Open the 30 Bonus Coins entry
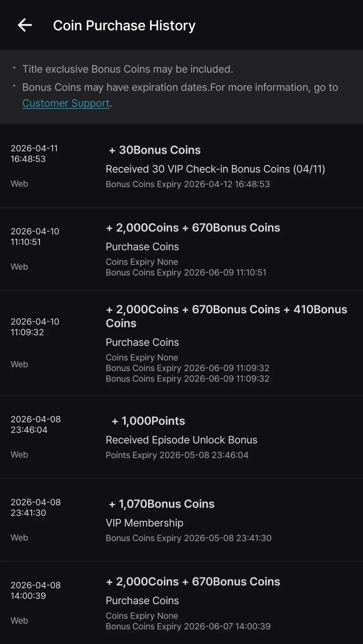Image resolution: width=363 pixels, height=644 pixels. [x=181, y=166]
